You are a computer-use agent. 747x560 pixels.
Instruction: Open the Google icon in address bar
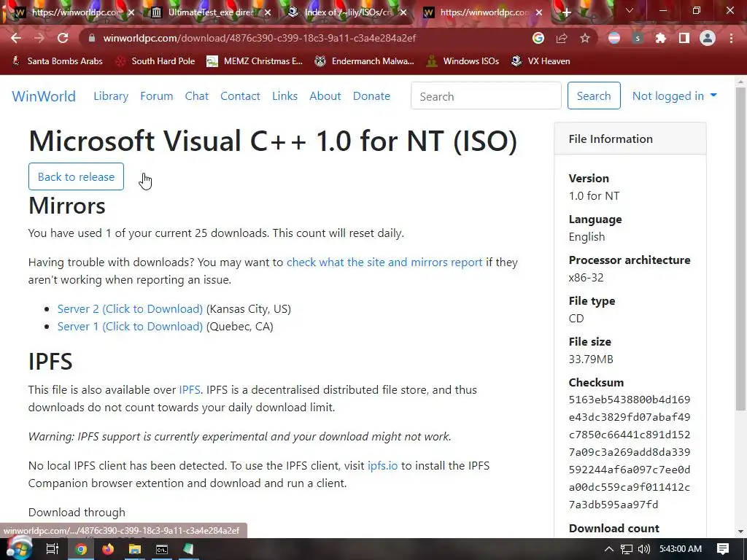coord(538,38)
